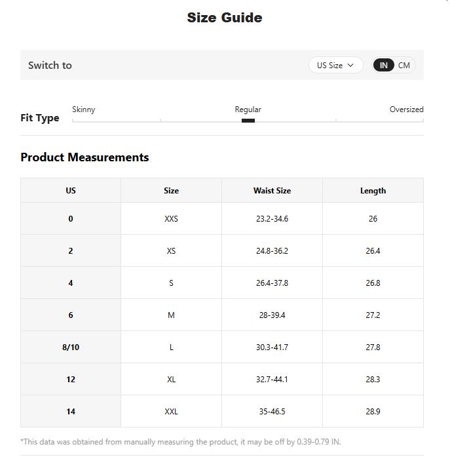Click the Size column header
Viewport: 450px width, 476px height.
171,191
